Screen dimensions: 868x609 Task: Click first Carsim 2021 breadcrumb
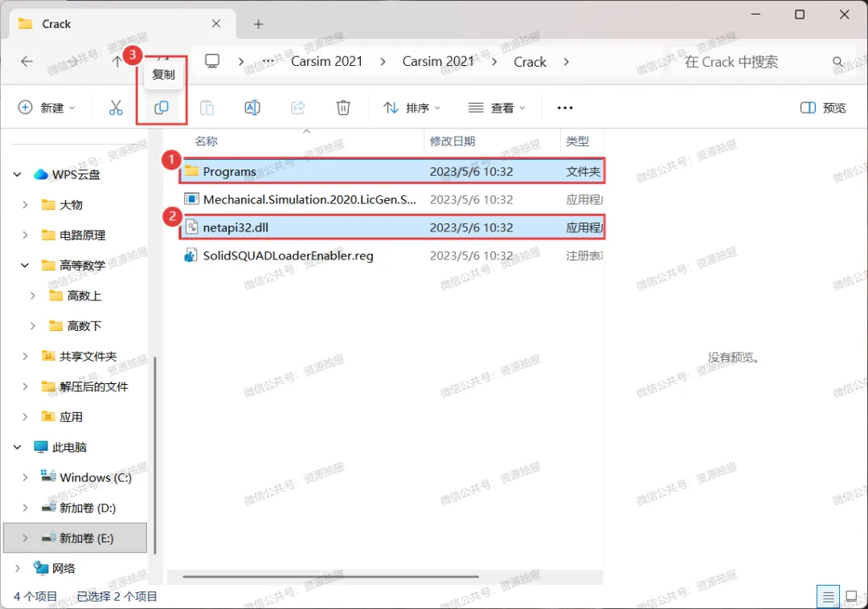coord(326,61)
